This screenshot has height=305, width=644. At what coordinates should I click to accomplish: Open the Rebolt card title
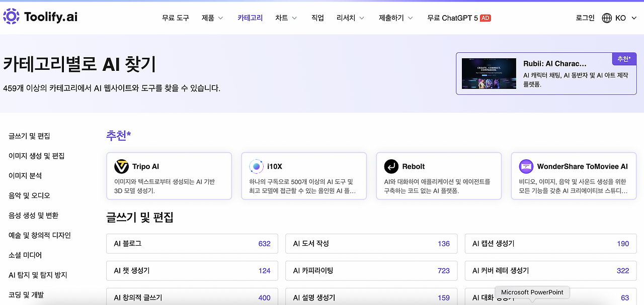tap(414, 166)
